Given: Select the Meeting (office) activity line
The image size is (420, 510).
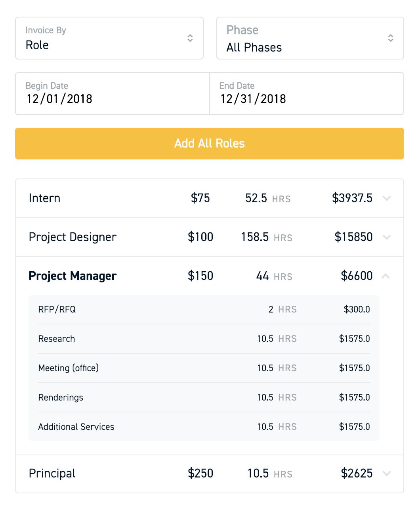Looking at the screenshot, I should (x=204, y=368).
